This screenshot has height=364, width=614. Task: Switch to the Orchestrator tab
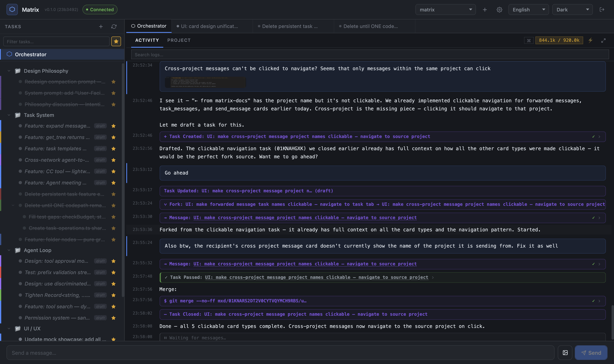point(149,26)
